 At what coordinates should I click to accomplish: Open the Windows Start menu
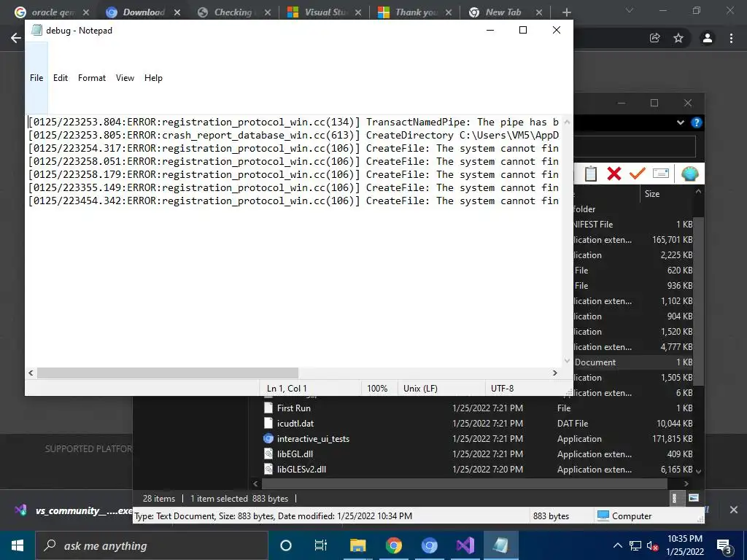tap(18, 545)
